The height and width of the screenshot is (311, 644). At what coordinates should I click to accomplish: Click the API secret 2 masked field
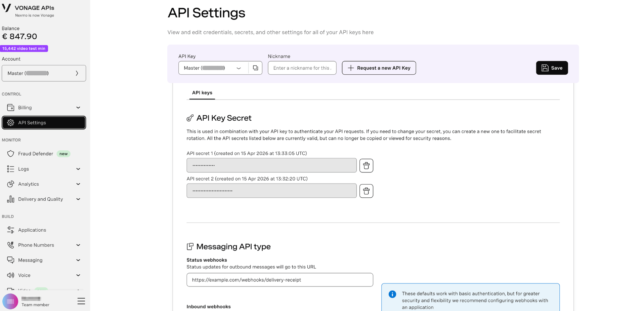[x=271, y=191]
